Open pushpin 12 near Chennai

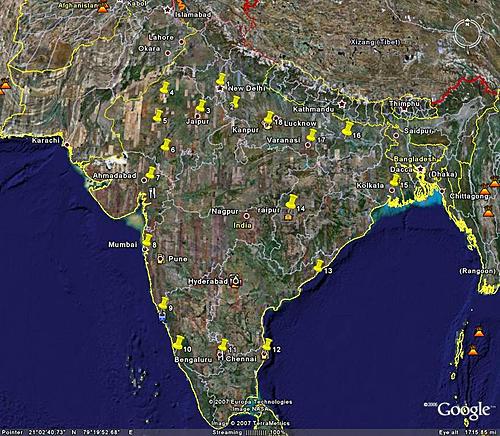pos(267,344)
